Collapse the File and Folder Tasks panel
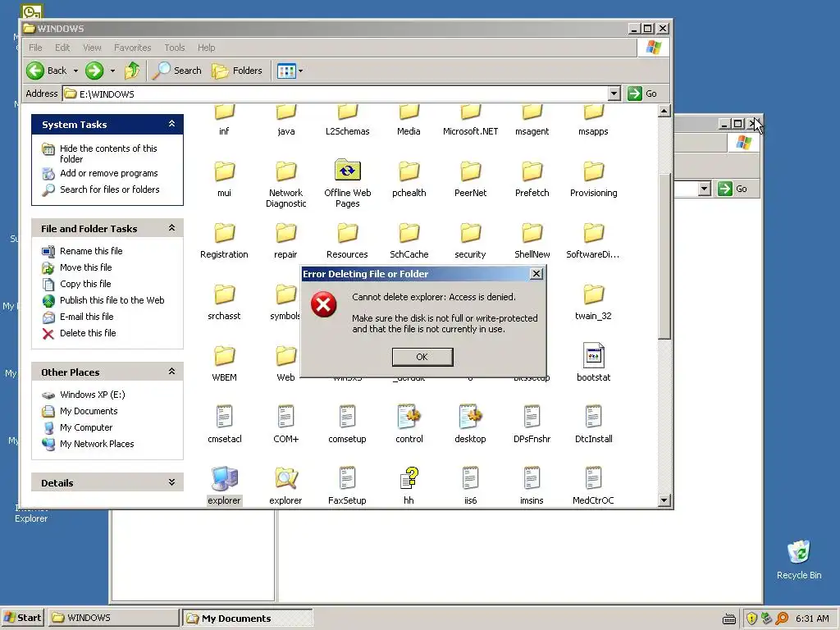Screen dimensions: 840x630 (171, 228)
